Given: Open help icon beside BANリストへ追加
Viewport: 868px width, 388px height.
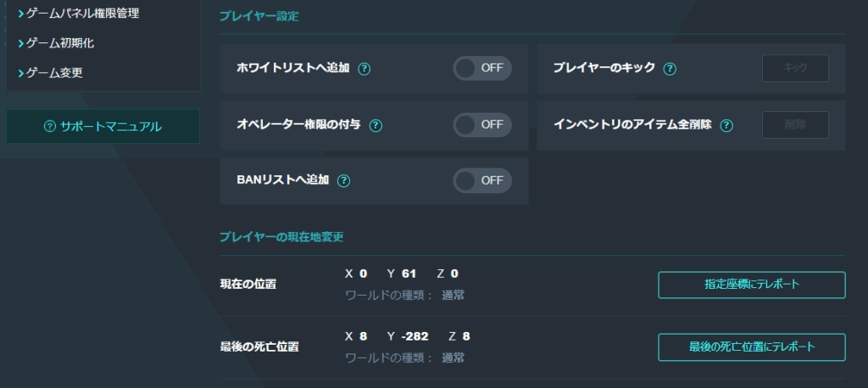Looking at the screenshot, I should point(344,181).
